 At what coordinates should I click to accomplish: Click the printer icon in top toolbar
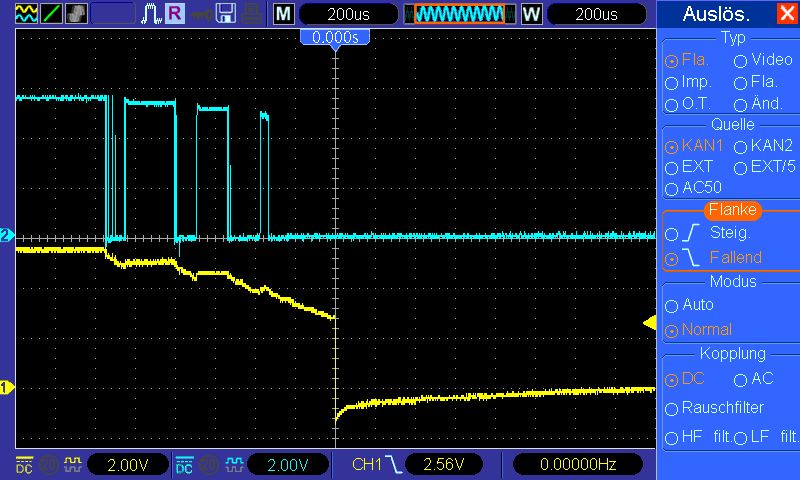point(252,14)
